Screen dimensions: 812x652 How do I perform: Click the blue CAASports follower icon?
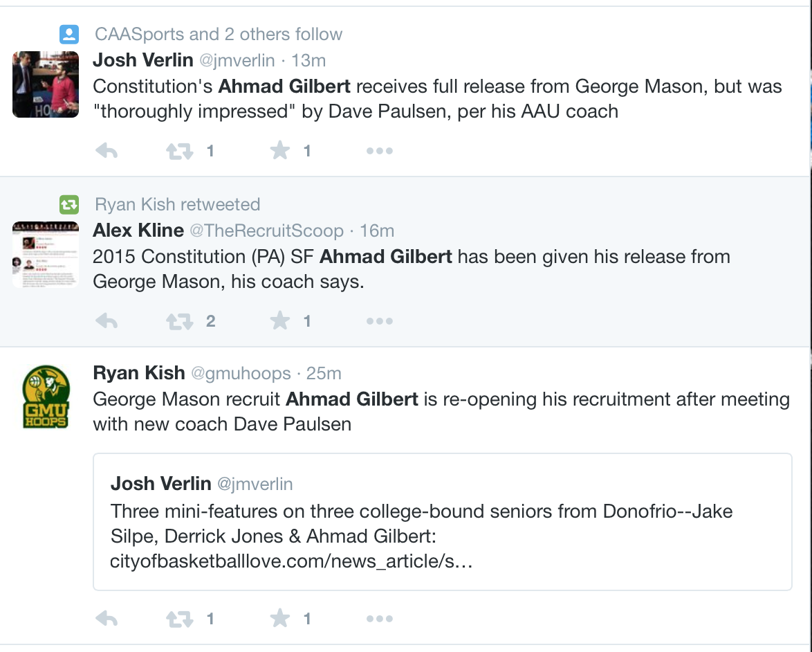69,34
